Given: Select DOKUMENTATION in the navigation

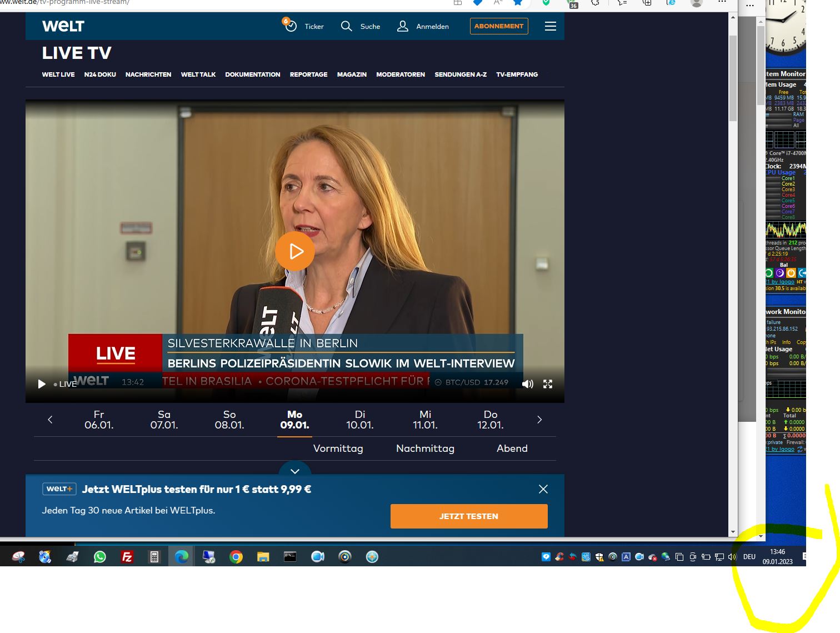Looking at the screenshot, I should [x=253, y=74].
